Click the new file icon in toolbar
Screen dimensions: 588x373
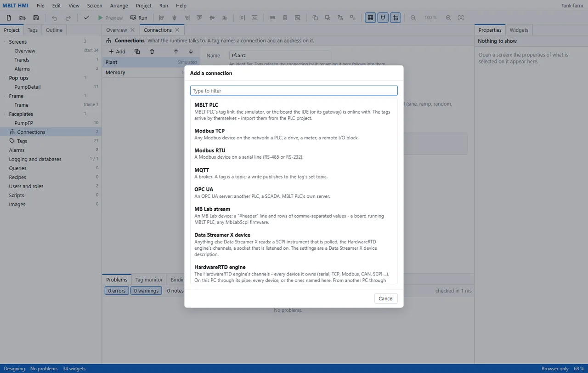(9, 17)
